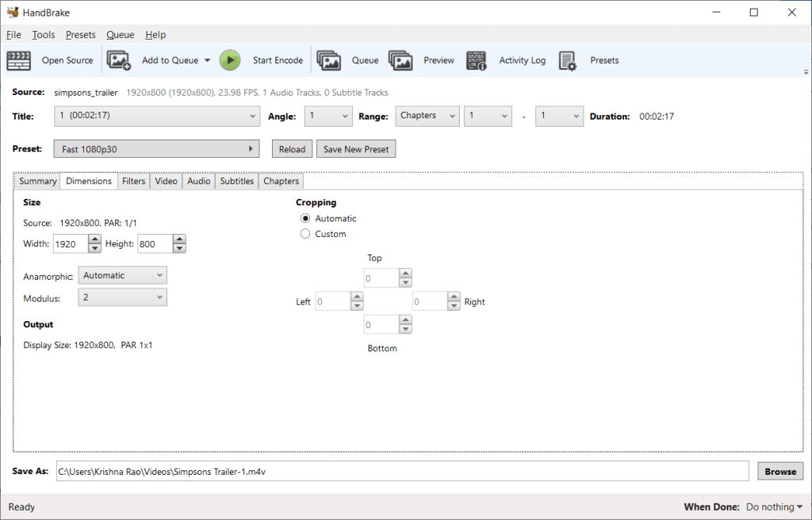
Task: Click the Add to Queue icon
Action: (x=119, y=60)
